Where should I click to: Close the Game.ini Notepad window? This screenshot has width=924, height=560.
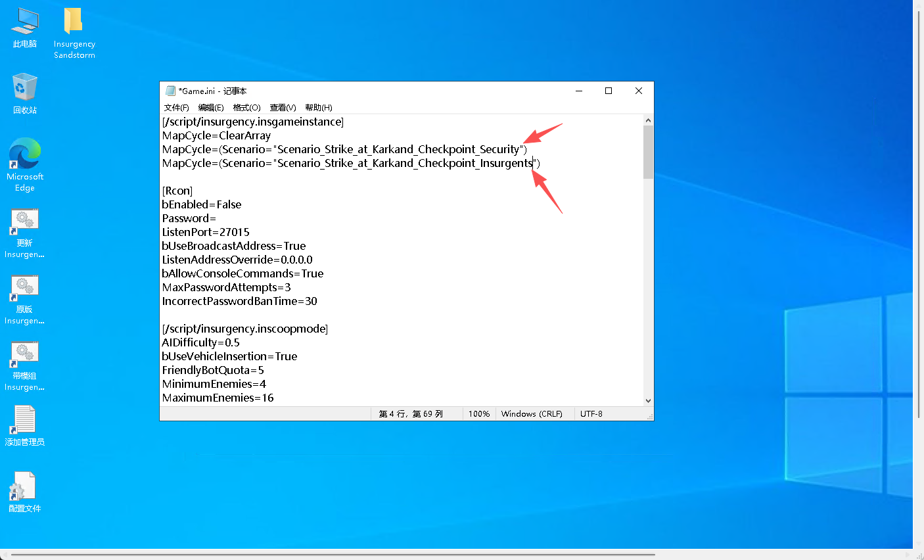point(638,91)
